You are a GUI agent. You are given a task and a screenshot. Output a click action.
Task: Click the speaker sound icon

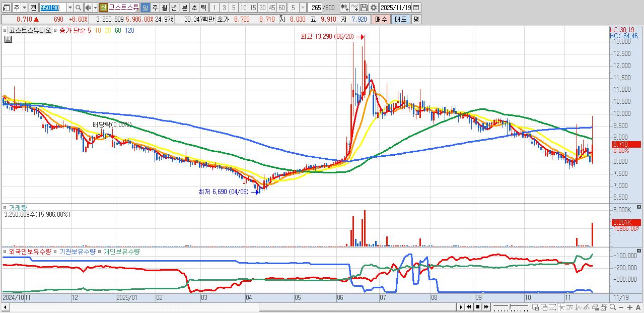(x=88, y=8)
